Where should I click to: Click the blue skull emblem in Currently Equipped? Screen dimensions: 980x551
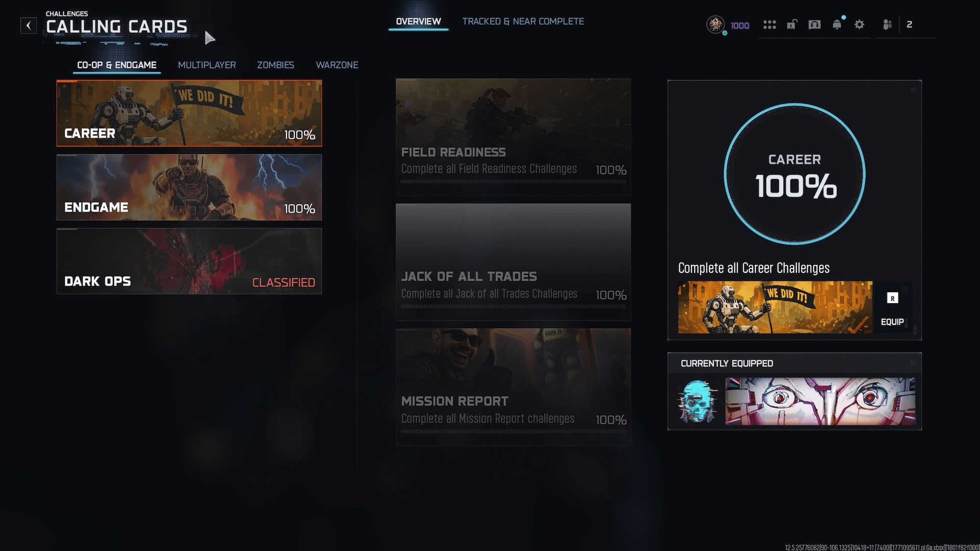pyautogui.click(x=697, y=402)
